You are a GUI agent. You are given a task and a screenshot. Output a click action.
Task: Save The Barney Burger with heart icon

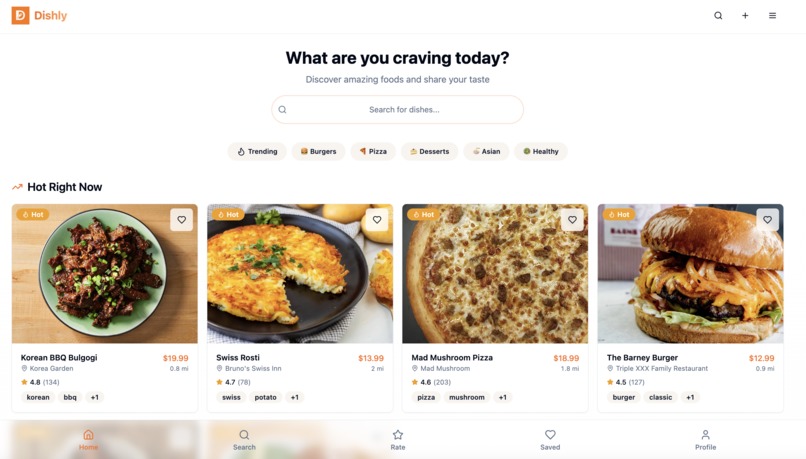pos(767,219)
